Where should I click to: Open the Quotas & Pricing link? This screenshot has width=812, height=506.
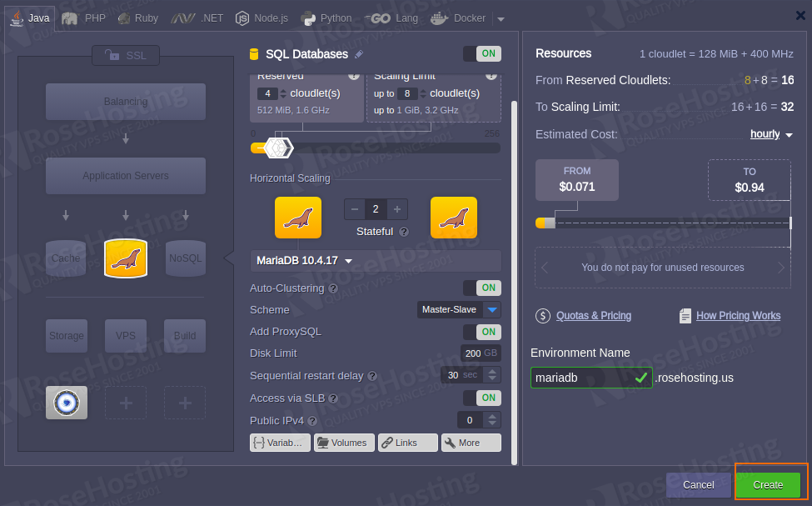point(593,316)
